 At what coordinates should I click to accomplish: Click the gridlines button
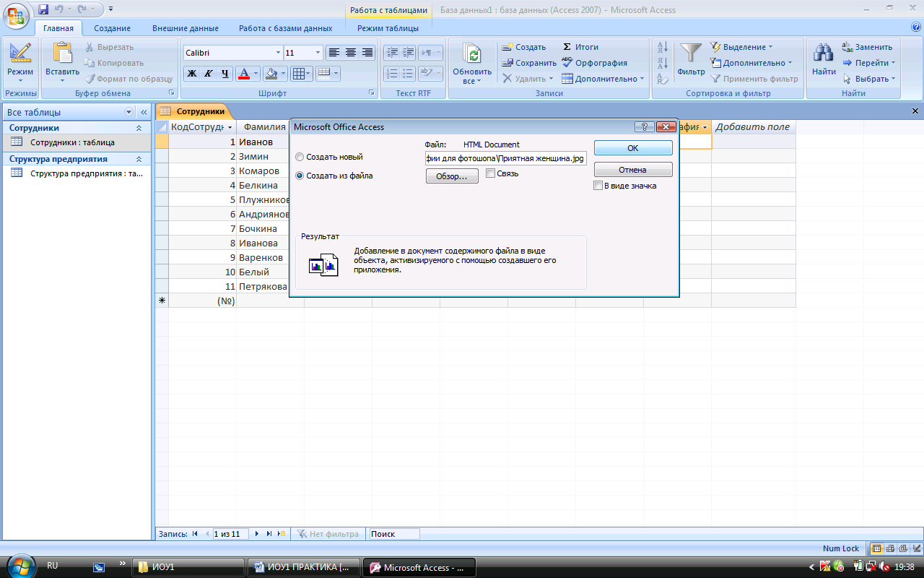pos(301,74)
